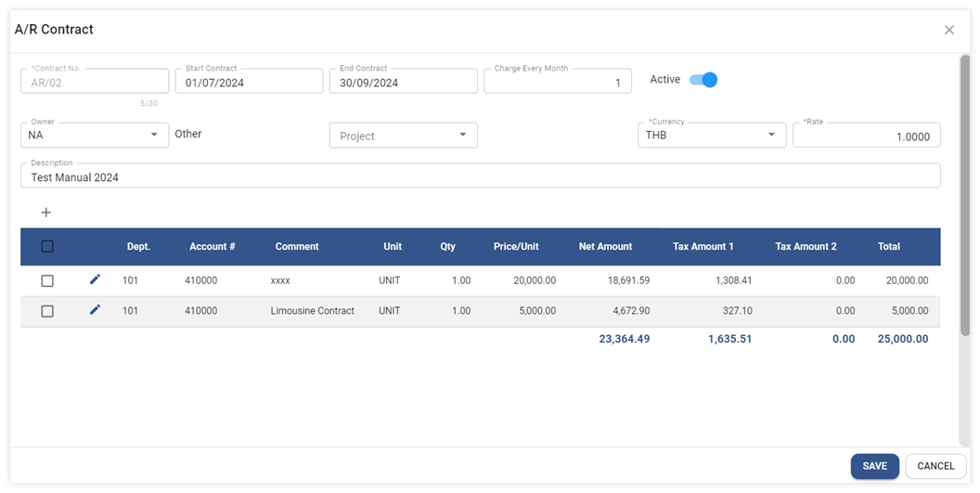Click the Account # column header
Screen dimensions: 980x493
click(212, 247)
